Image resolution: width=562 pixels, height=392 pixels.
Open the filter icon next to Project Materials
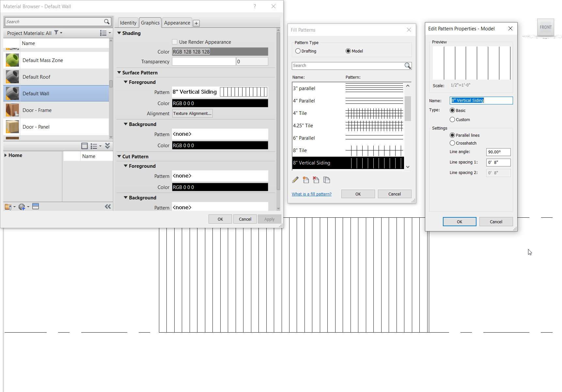(56, 33)
